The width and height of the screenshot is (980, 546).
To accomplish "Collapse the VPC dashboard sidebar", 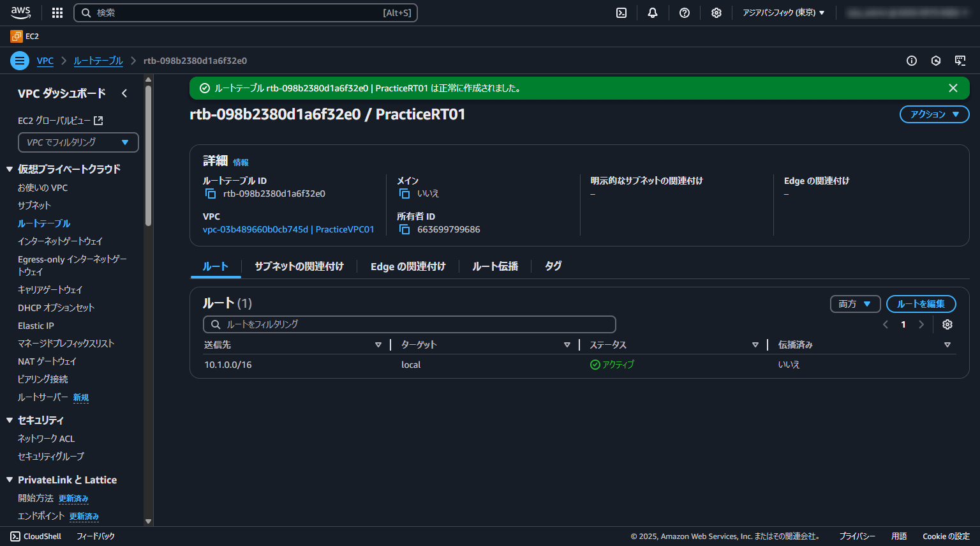I will (x=124, y=93).
